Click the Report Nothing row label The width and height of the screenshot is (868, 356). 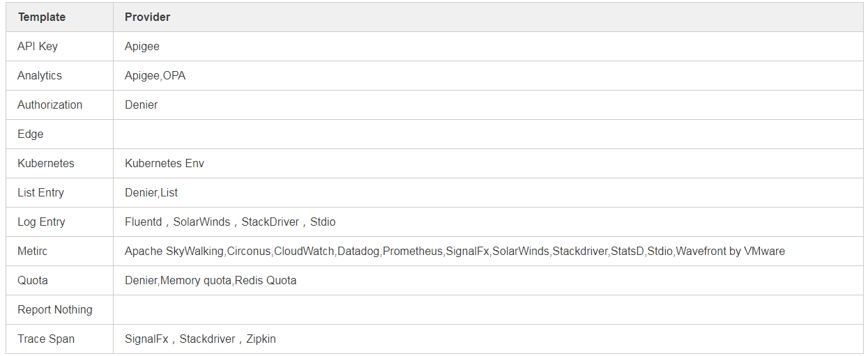pyautogui.click(x=55, y=309)
